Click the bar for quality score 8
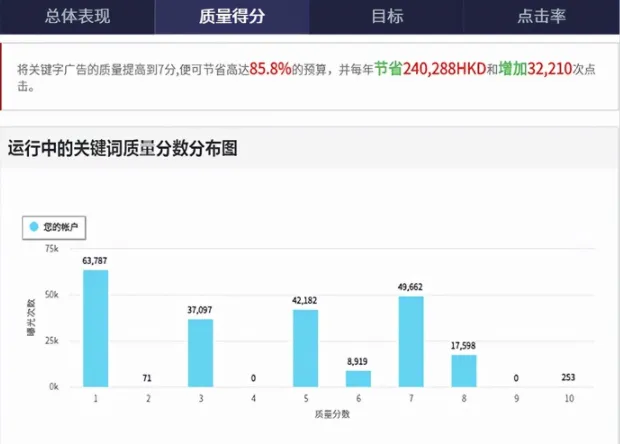620x444 pixels. point(464,371)
